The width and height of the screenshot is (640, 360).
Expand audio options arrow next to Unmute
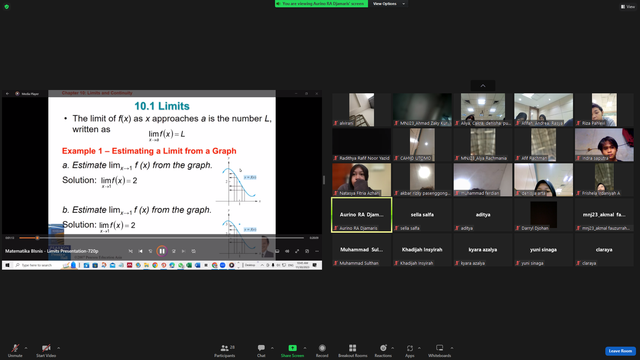tap(26, 348)
